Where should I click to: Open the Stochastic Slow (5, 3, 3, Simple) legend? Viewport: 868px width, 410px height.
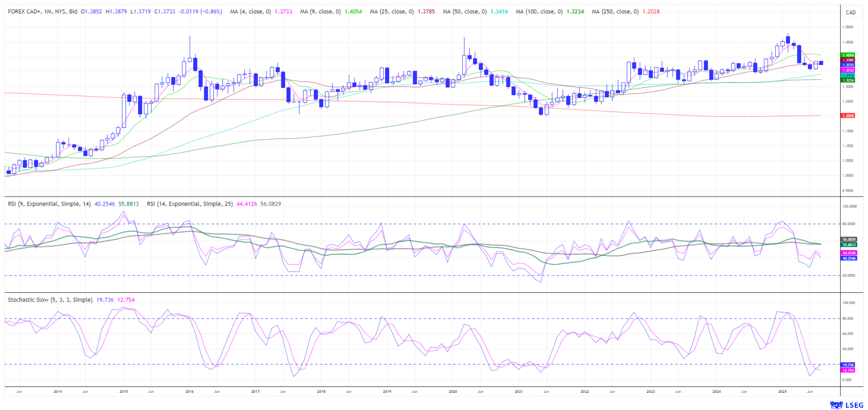point(50,300)
